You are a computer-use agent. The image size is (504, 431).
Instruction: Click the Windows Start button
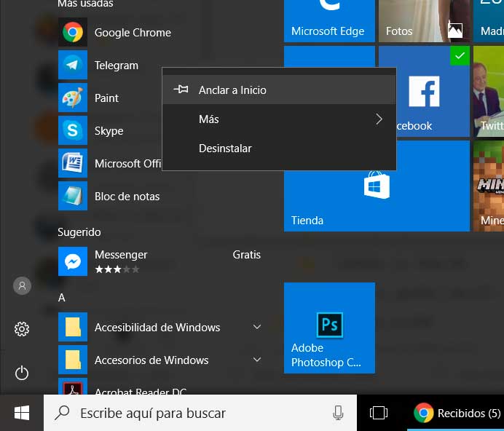click(22, 413)
